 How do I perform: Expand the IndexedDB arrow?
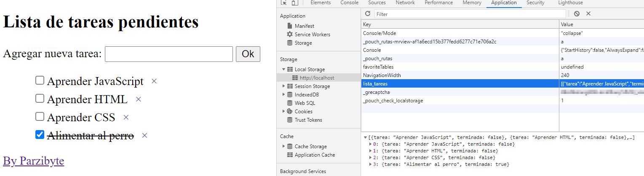coord(283,95)
